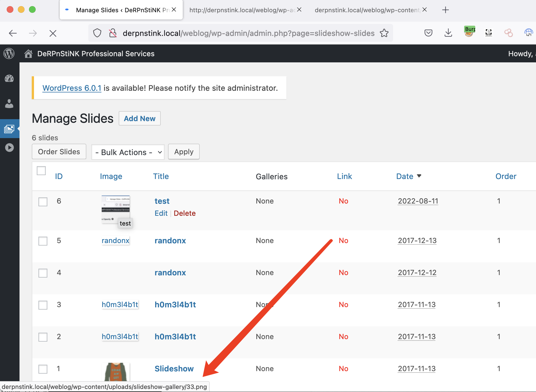Stop loading the page
The width and height of the screenshot is (536, 392).
pyautogui.click(x=53, y=33)
